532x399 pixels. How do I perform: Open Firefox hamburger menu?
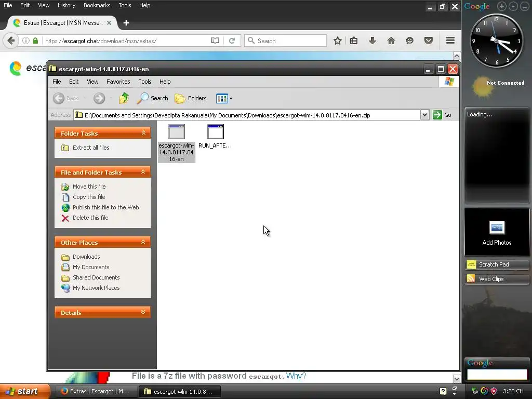pyautogui.click(x=450, y=41)
